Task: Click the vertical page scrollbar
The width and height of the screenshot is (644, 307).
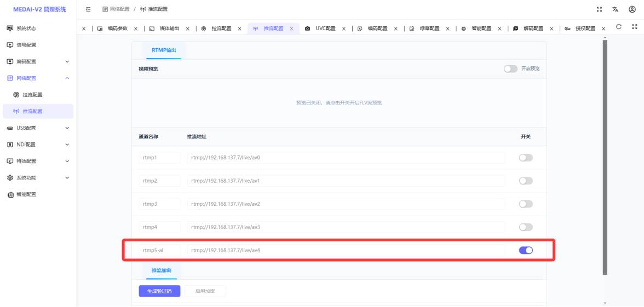Action: tap(605, 157)
